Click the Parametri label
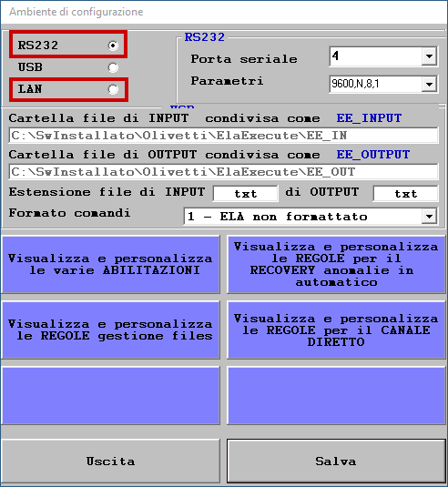 point(227,81)
